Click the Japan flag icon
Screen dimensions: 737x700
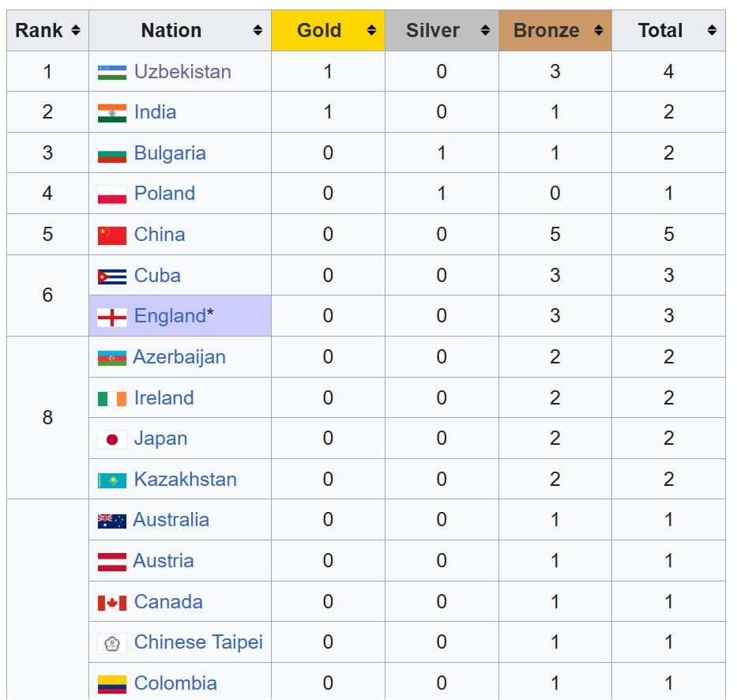click(x=112, y=439)
